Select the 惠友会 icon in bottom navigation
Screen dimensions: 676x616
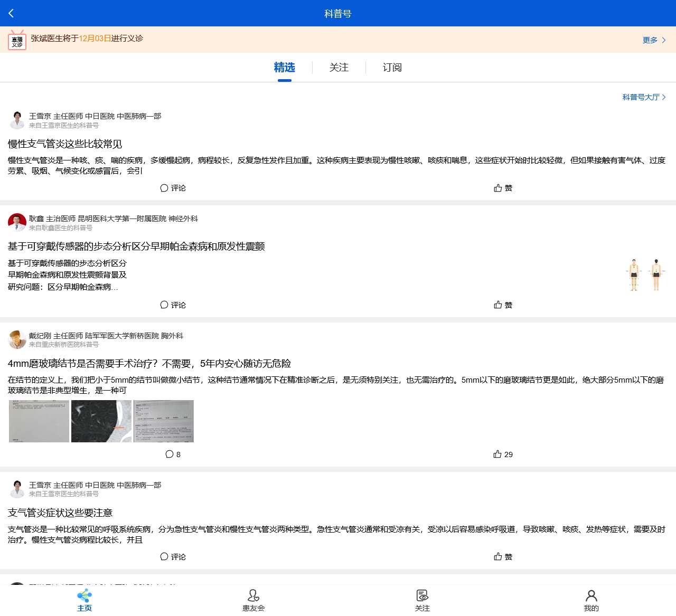click(253, 599)
